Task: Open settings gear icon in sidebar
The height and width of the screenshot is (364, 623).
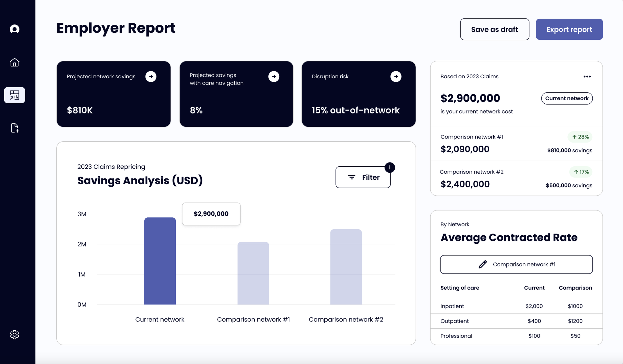Action: pyautogui.click(x=14, y=334)
